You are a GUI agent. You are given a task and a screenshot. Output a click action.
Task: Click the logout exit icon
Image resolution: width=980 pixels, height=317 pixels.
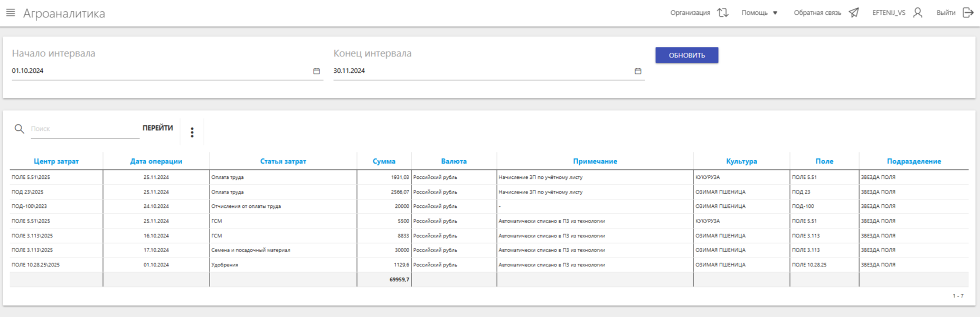(968, 13)
